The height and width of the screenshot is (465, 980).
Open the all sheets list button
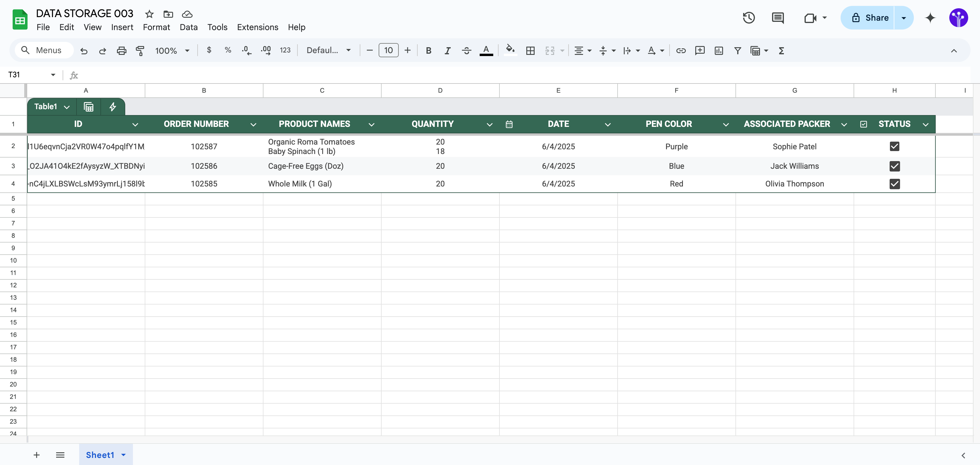pyautogui.click(x=60, y=455)
